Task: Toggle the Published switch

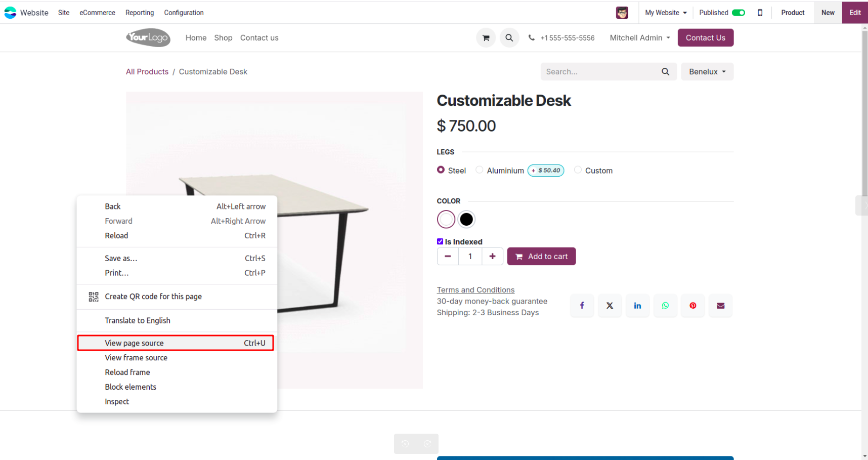Action: point(739,13)
